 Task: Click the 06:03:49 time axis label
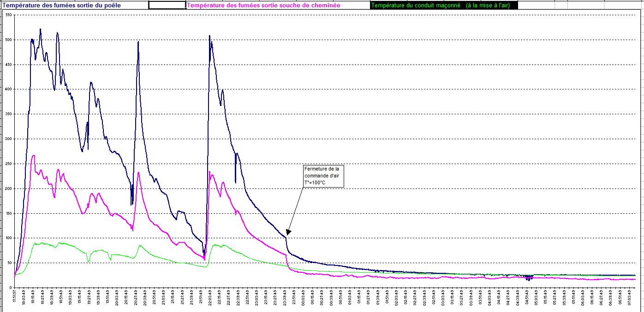coord(583,297)
